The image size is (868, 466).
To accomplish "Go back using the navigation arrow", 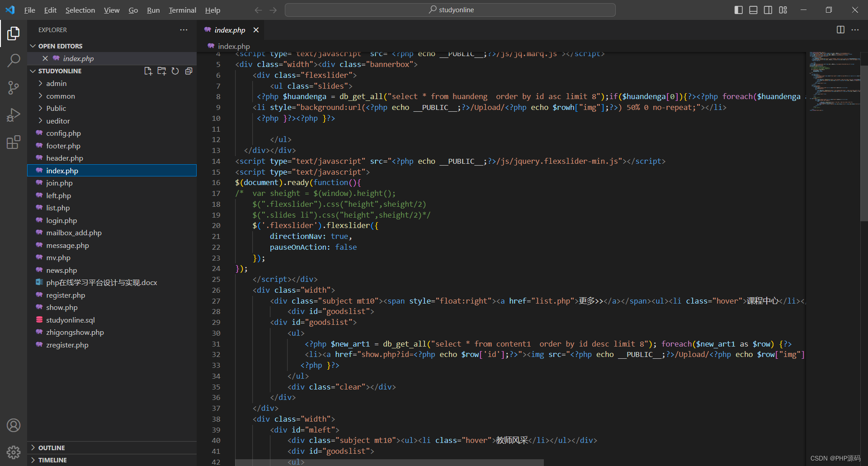I will (258, 10).
